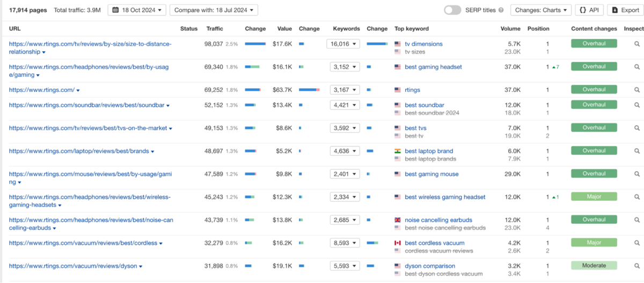Click inspect magnifier in dyson comparison row
This screenshot has width=644, height=283.
pyautogui.click(x=636, y=266)
